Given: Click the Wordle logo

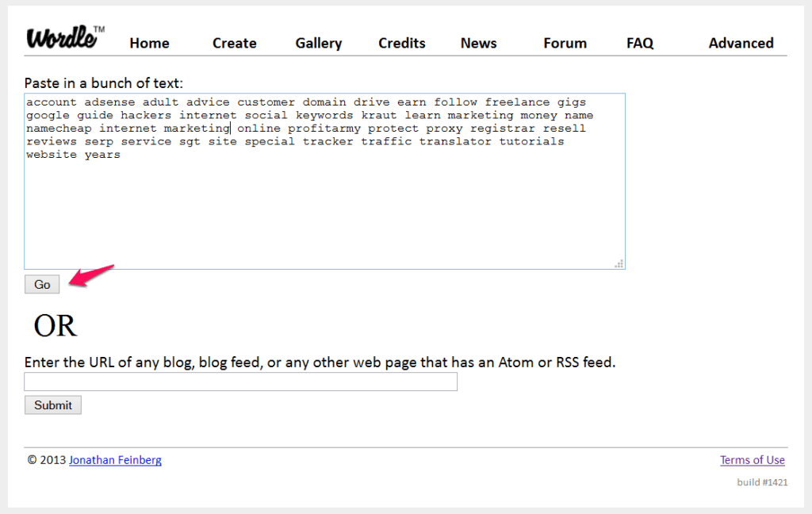Looking at the screenshot, I should coord(65,37).
